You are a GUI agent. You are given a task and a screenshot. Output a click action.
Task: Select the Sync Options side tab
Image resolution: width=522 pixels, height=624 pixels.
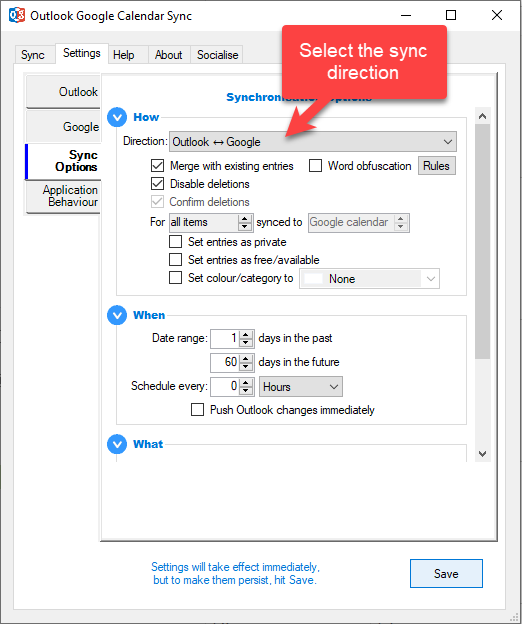point(63,161)
